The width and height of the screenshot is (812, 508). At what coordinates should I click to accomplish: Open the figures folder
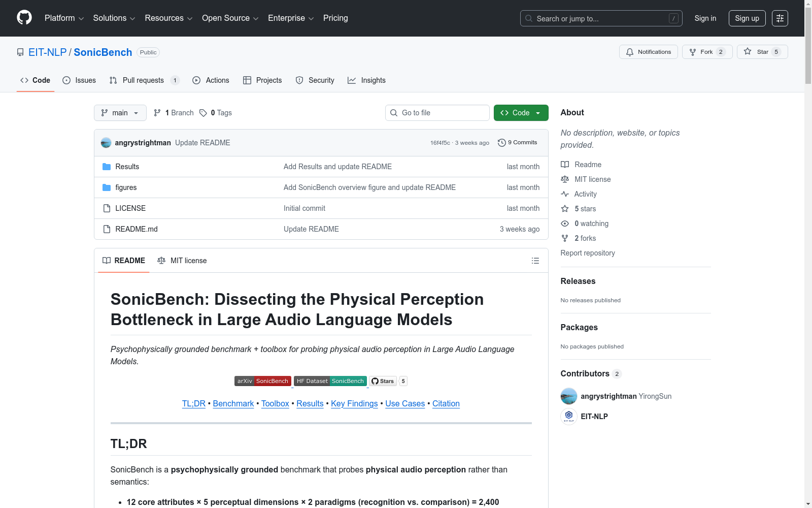point(126,187)
